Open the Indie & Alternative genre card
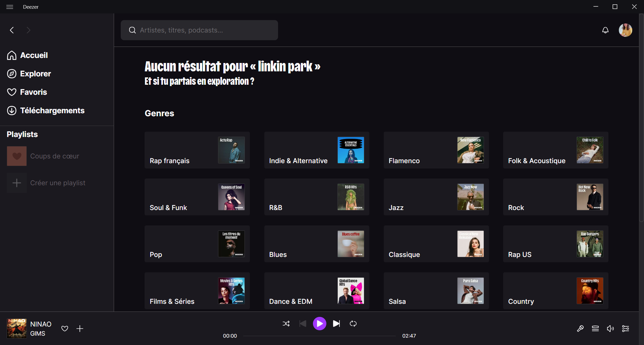This screenshot has width=644, height=345. tap(317, 150)
